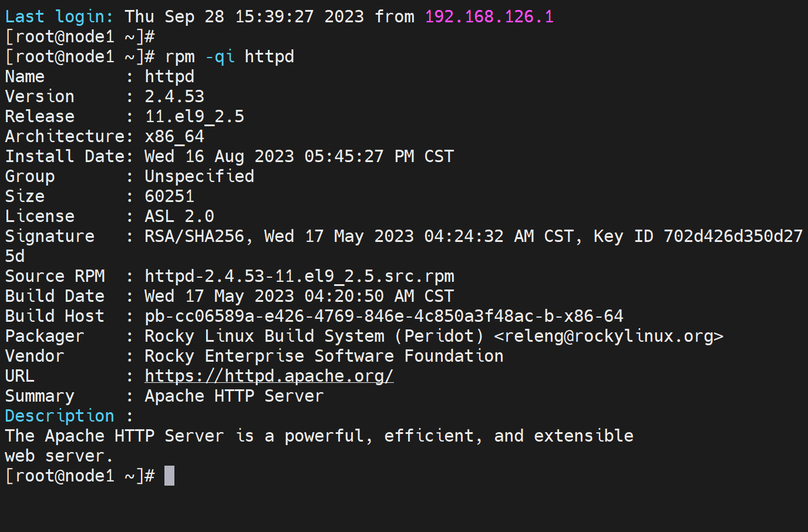
Task: Click the Release value 11.el9_2.5
Action: 194,116
